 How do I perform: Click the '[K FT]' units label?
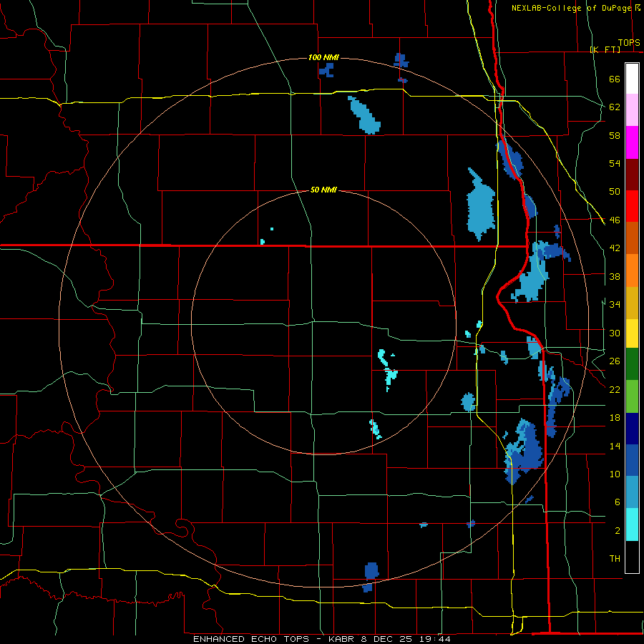[x=605, y=49]
